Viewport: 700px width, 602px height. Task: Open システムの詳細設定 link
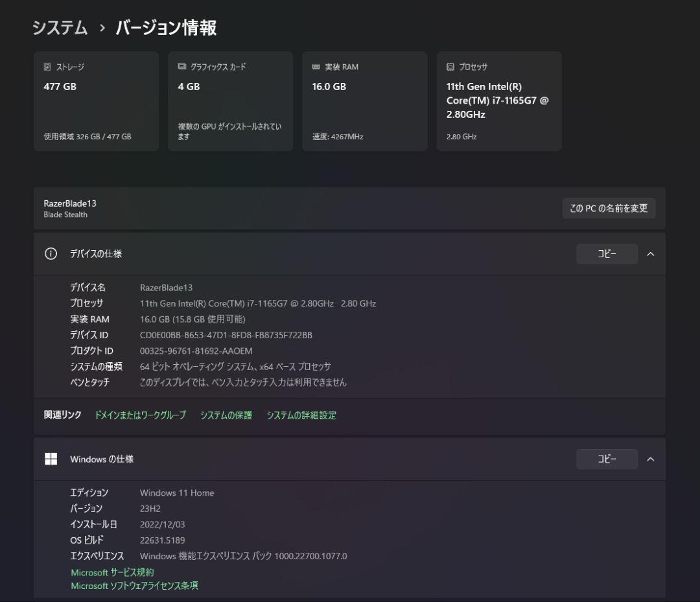point(301,415)
